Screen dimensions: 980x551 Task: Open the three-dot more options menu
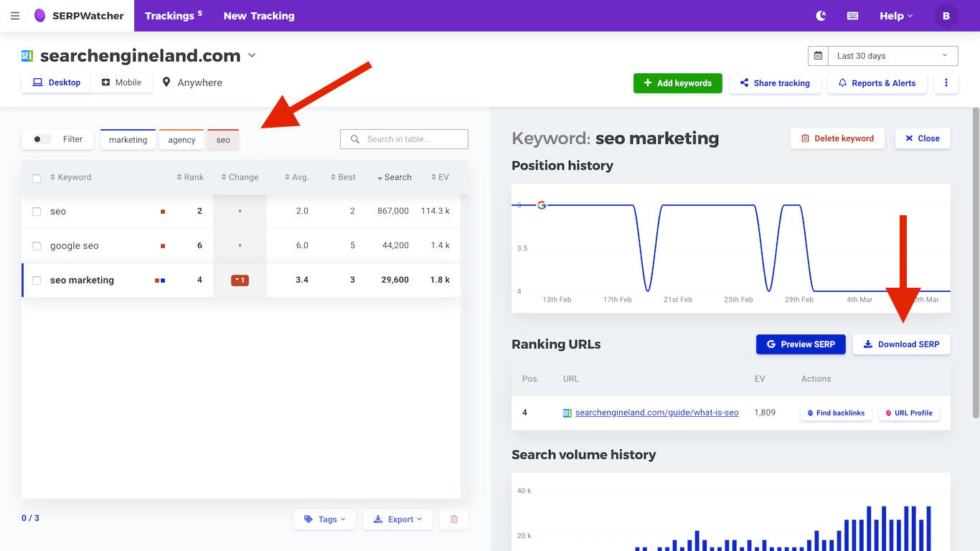pyautogui.click(x=946, y=83)
